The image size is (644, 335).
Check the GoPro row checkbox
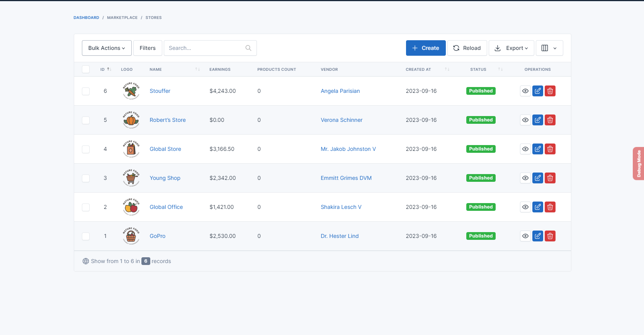tap(86, 236)
